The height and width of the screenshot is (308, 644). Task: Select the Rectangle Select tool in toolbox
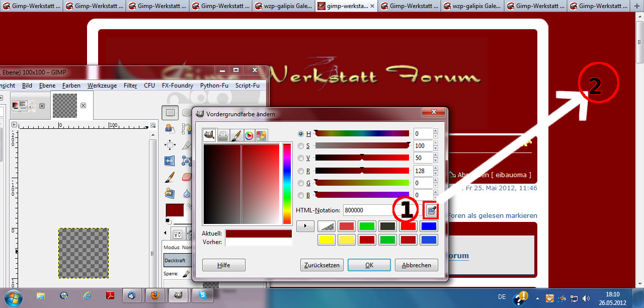pos(171,113)
